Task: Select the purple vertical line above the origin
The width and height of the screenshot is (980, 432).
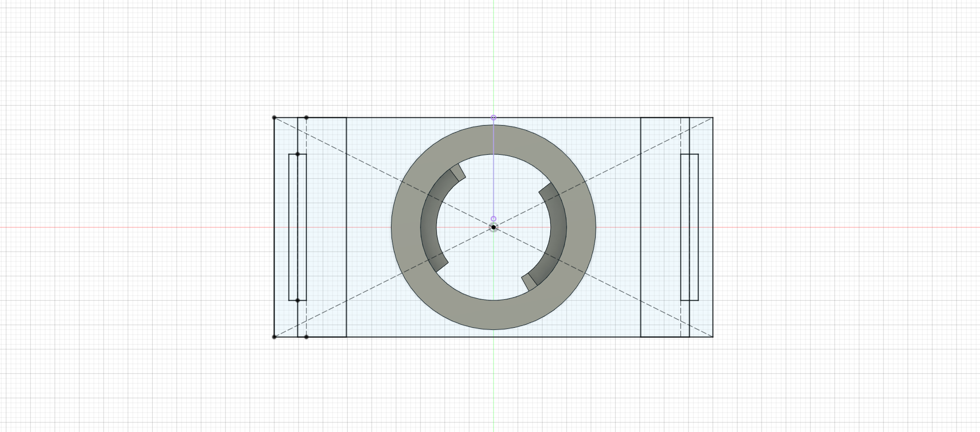Action: pos(494,169)
